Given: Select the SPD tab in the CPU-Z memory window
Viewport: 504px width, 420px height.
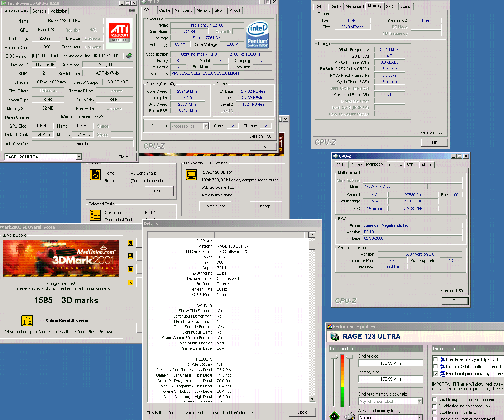Looking at the screenshot, I should 389,6.
